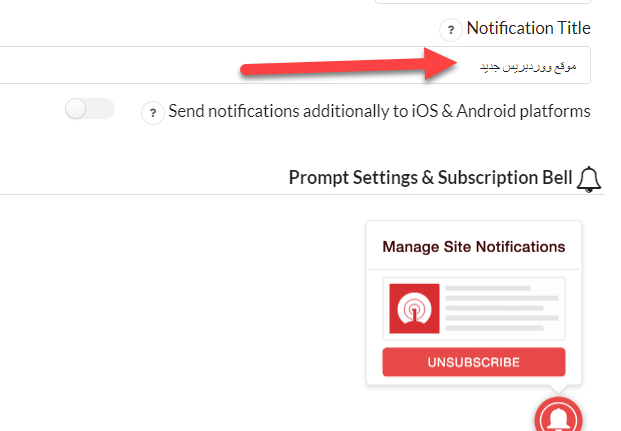Screen dimensions: 621x431
Task: Open help tooltip for Send notifications option
Action: coord(152,112)
